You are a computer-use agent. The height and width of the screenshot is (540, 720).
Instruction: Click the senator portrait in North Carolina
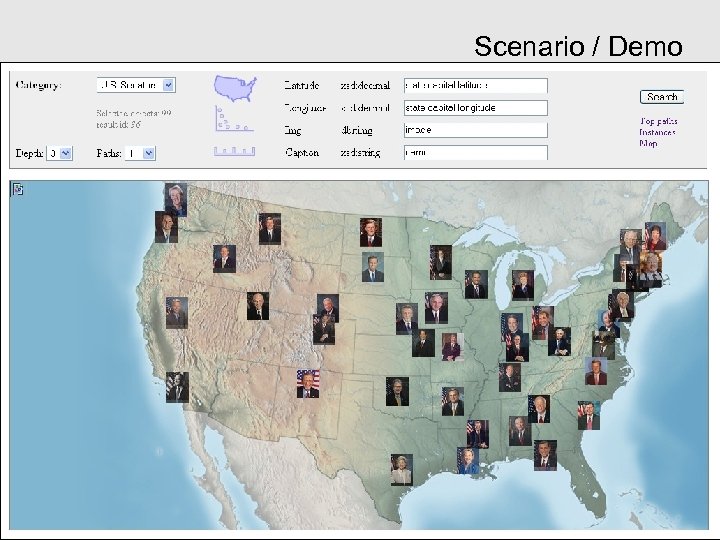(x=596, y=371)
